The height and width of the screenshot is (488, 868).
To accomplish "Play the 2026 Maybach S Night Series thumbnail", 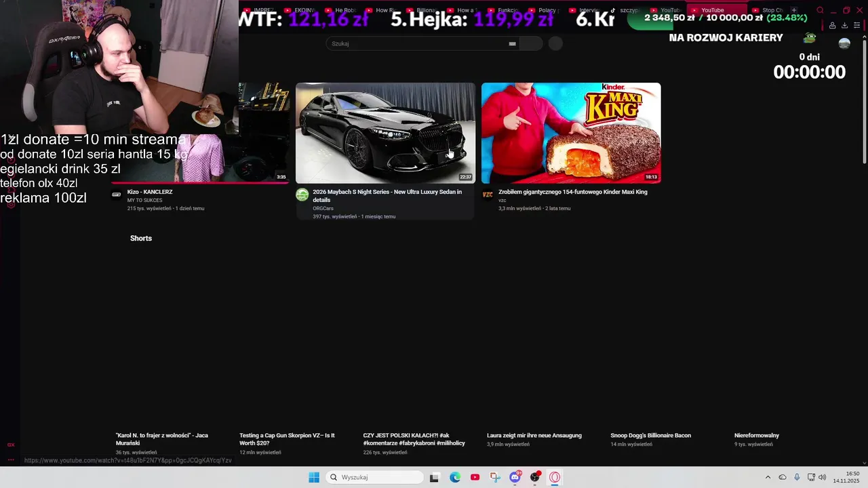I will click(x=385, y=133).
